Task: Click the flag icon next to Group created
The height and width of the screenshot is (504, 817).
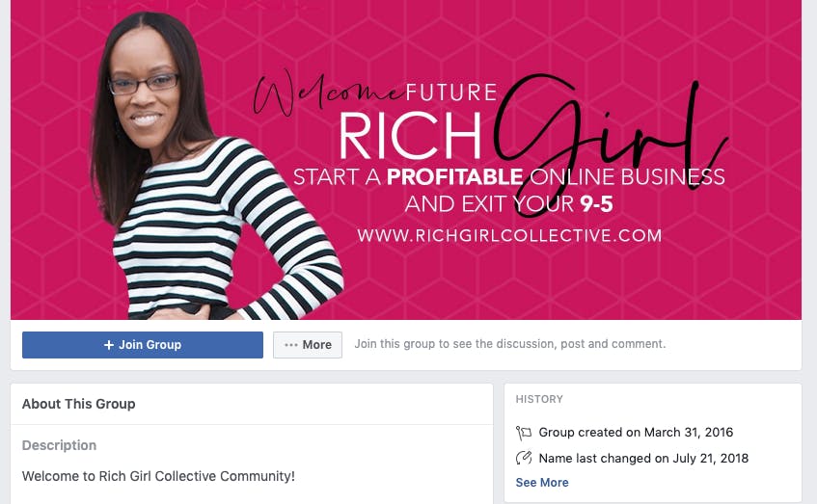Action: click(x=524, y=432)
